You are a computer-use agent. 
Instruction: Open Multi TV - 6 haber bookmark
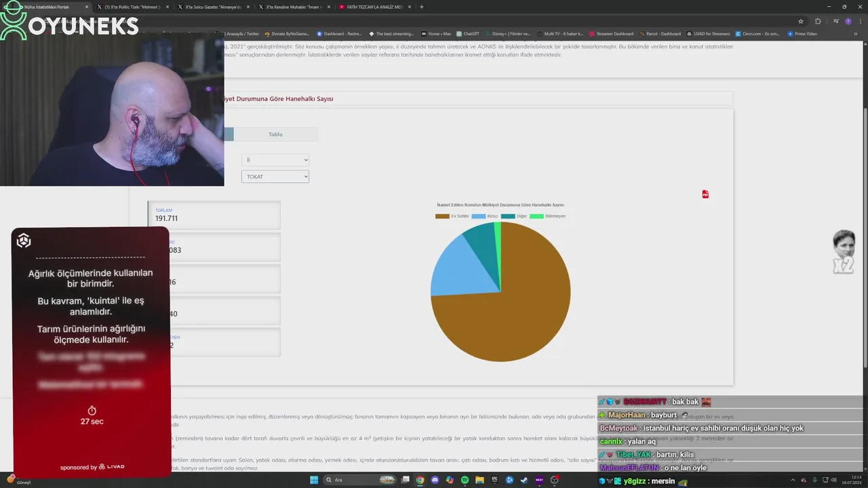pyautogui.click(x=560, y=33)
